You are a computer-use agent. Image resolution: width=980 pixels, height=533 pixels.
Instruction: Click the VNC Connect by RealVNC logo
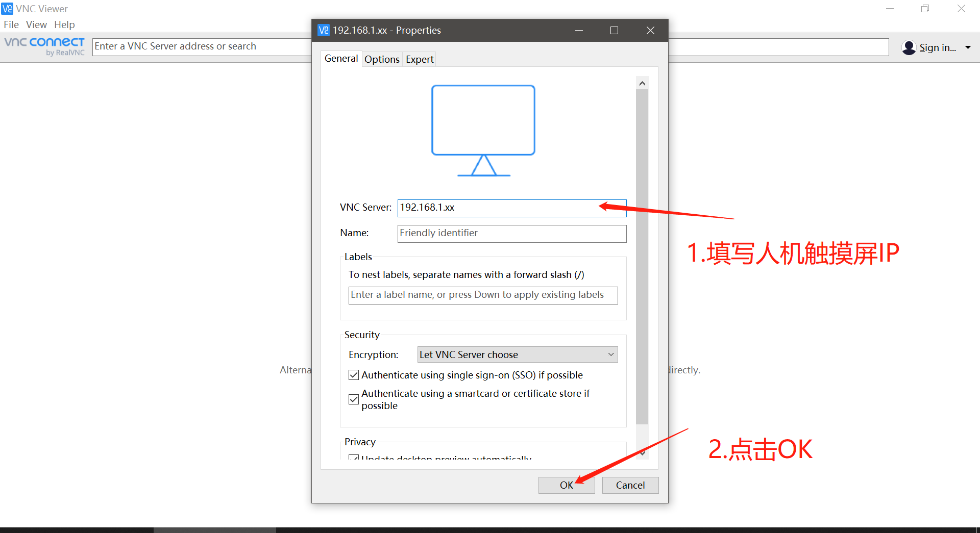pos(44,46)
